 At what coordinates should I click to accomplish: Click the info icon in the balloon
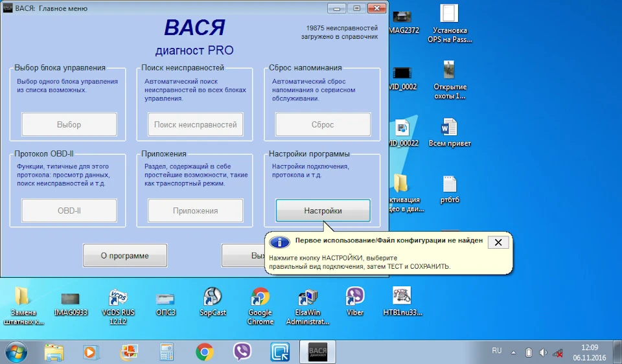[x=279, y=242]
